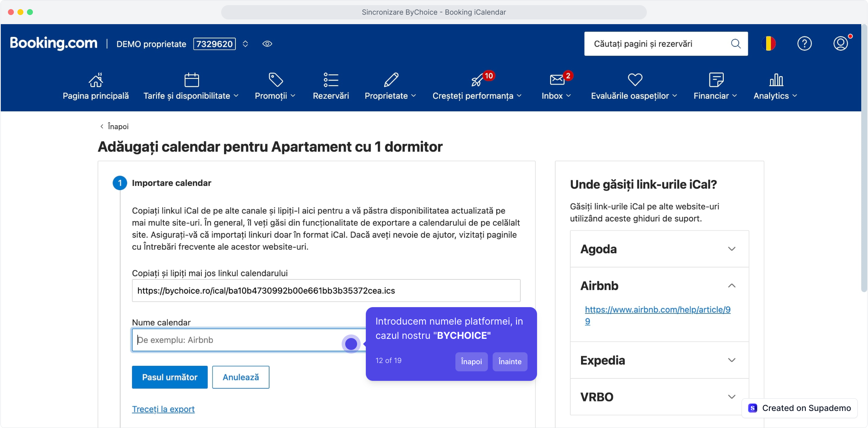Open the Analytics menu
This screenshot has width=868, height=428.
pyautogui.click(x=775, y=96)
